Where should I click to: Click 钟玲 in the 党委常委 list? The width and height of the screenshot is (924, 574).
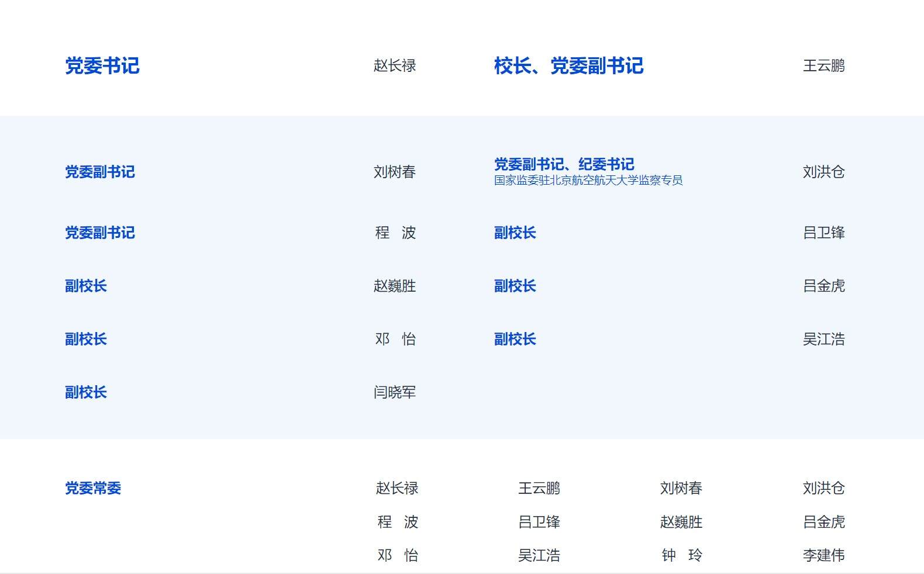pos(681,555)
